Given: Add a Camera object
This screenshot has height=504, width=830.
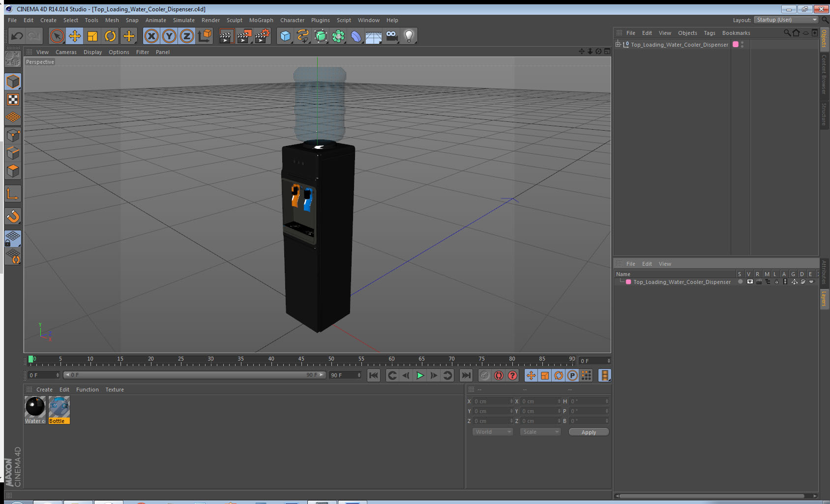Looking at the screenshot, I should [391, 36].
